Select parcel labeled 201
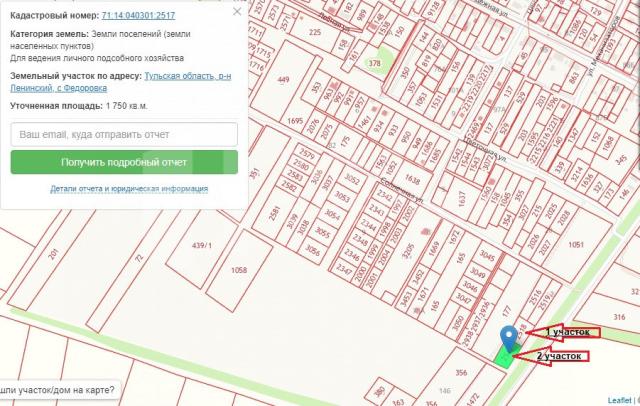Screen dimensions: 640x406 click(53, 254)
